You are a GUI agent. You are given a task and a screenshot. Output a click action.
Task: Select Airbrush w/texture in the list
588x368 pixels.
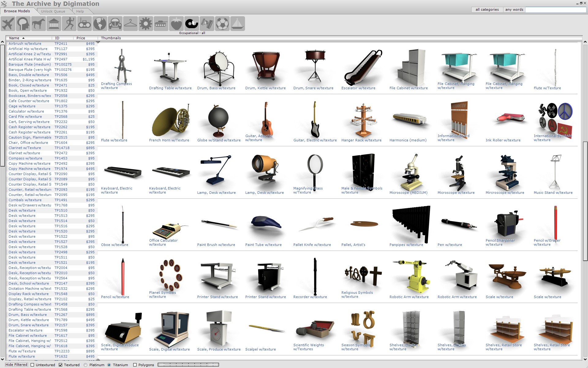[x=51, y=44]
